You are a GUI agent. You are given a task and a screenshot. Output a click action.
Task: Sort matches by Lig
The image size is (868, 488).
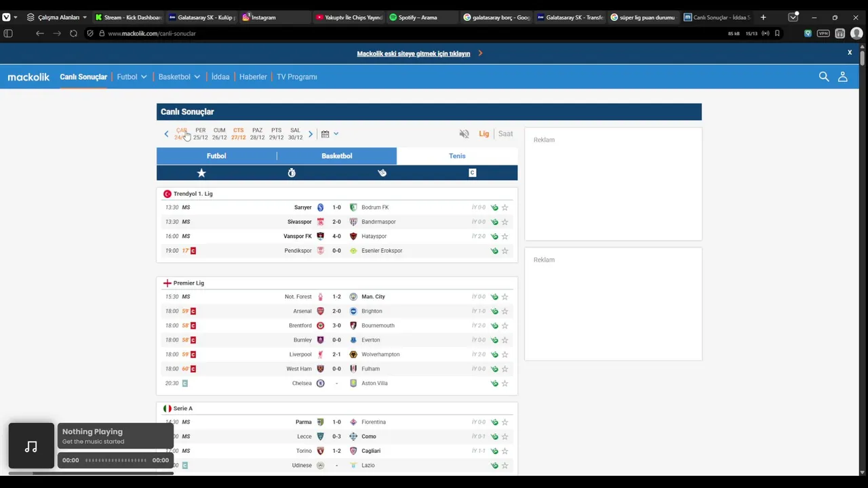point(484,134)
